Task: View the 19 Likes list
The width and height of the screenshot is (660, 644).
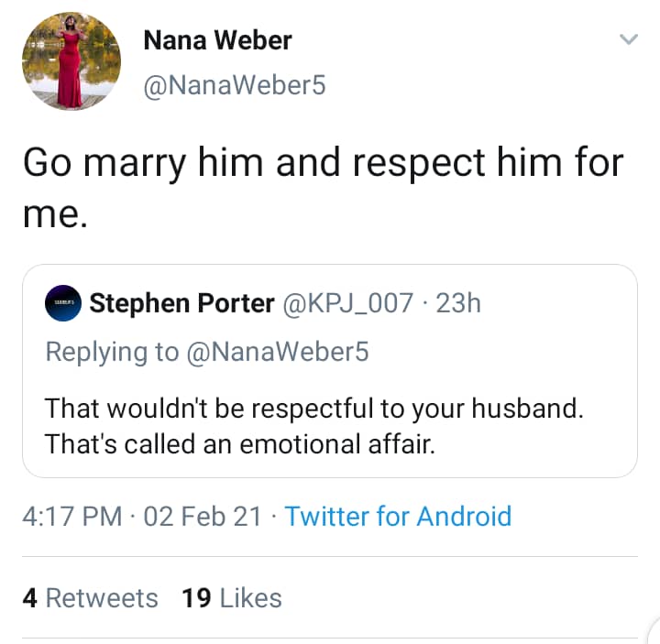Action: click(x=232, y=598)
